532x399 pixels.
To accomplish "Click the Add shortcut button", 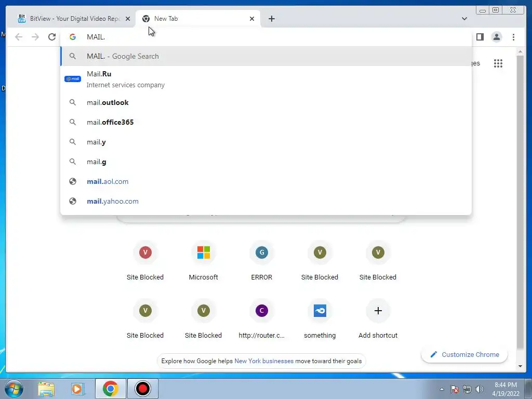I will pyautogui.click(x=378, y=319).
